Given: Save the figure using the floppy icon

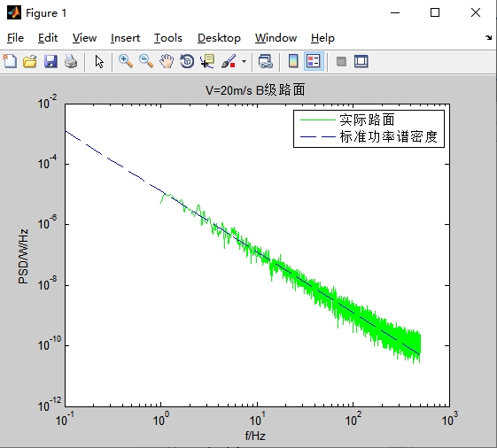Looking at the screenshot, I should click(x=50, y=61).
